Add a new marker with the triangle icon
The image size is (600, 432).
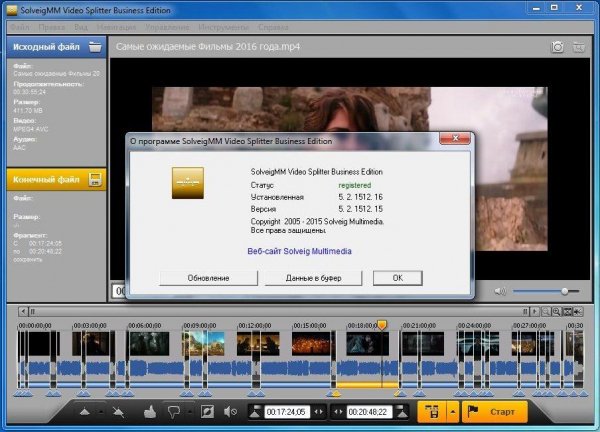85,412
